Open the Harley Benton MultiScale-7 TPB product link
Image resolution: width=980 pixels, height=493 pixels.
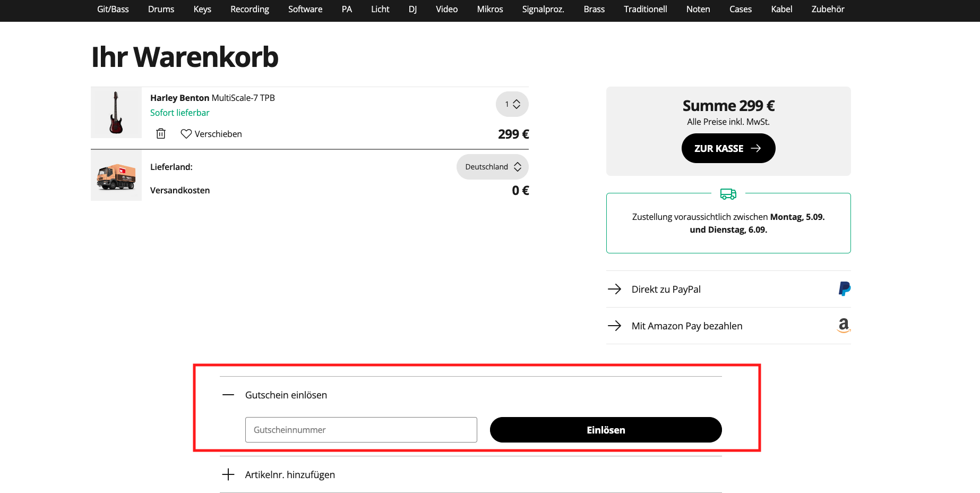(x=212, y=98)
